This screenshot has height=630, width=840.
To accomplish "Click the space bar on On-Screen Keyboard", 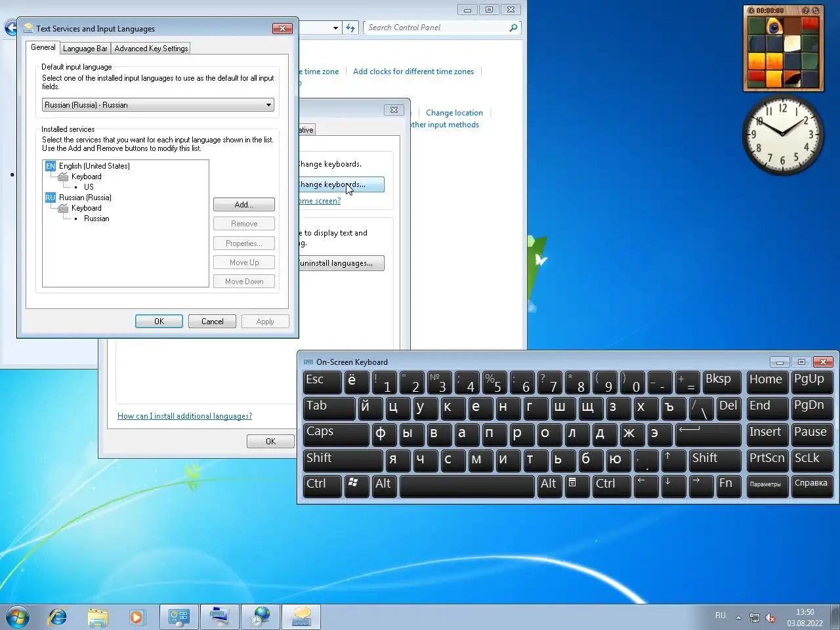I will click(x=467, y=486).
